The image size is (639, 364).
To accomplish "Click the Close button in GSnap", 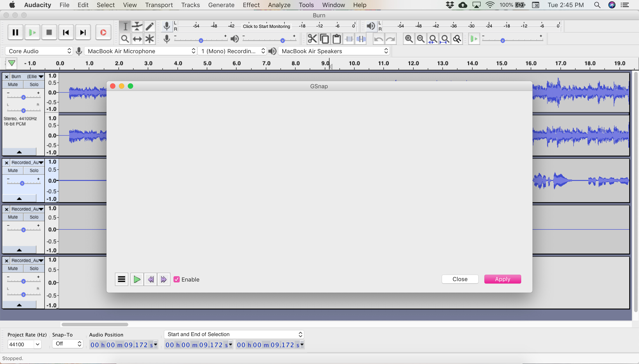I will (460, 279).
